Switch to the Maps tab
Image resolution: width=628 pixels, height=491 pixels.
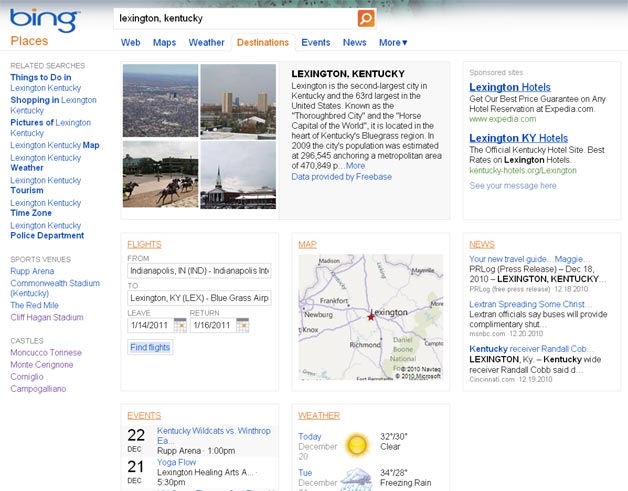tap(164, 42)
